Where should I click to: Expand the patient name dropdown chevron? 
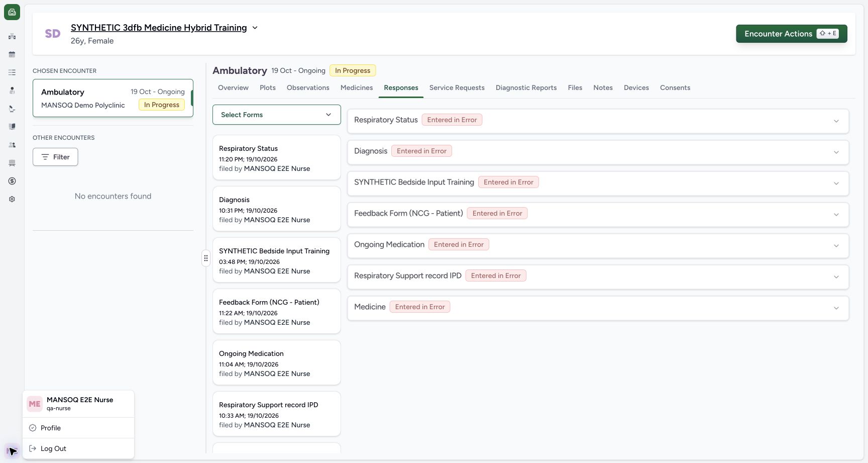tap(255, 28)
